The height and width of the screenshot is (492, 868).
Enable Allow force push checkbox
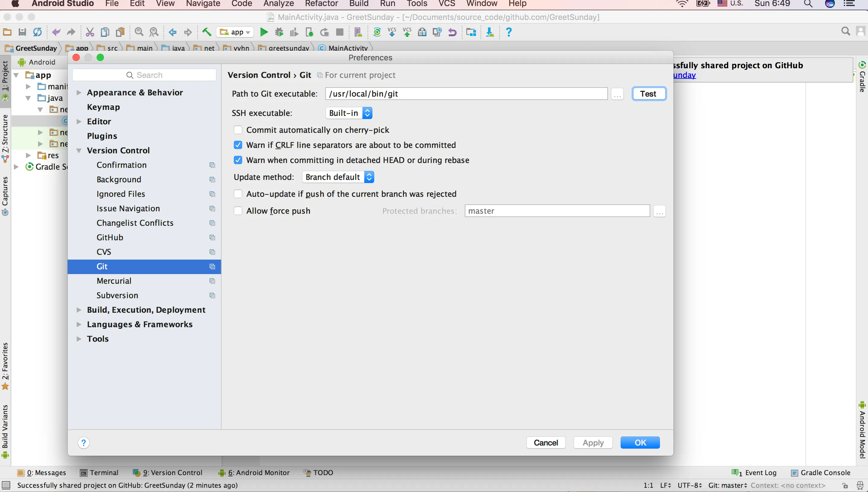[x=238, y=210]
